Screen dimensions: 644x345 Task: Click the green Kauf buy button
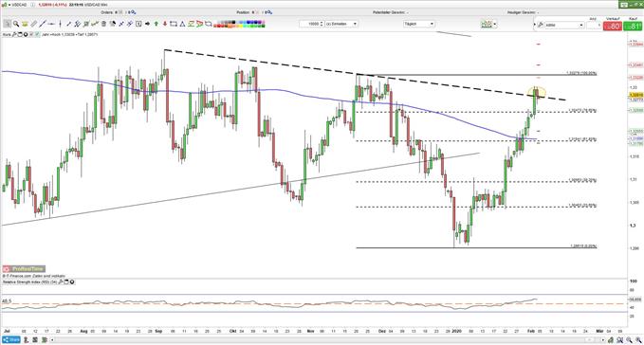(633, 26)
